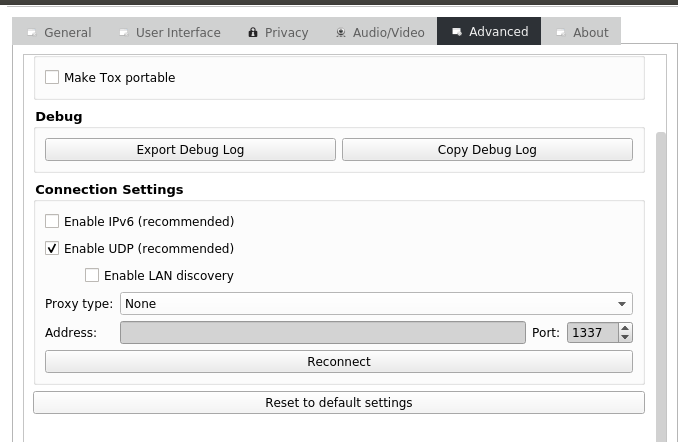Viewport: 678px width, 442px height.
Task: Increase the Port value with up arrow
Action: point(625,328)
